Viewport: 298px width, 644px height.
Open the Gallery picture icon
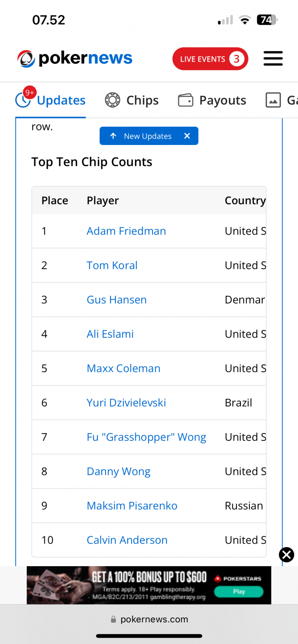[273, 100]
